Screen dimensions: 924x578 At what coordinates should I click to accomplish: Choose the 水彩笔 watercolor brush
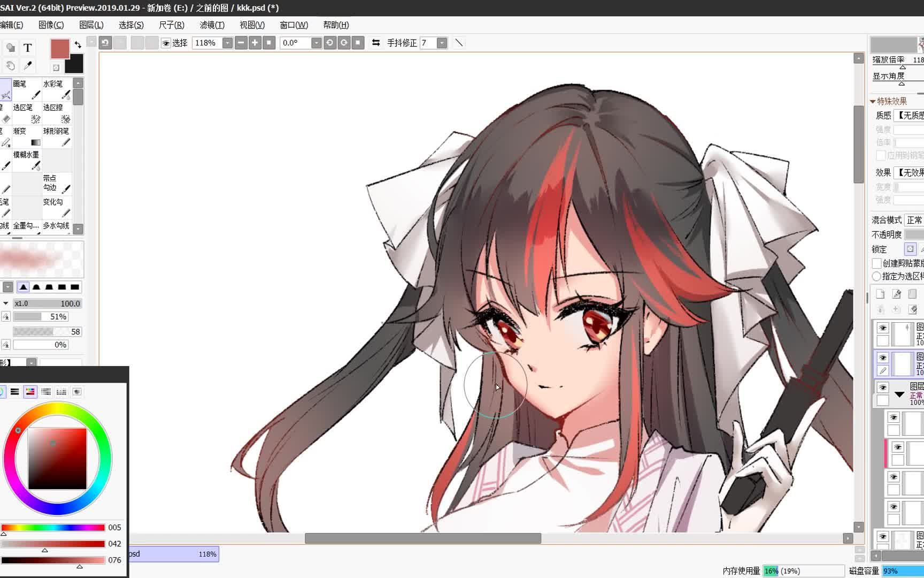coord(57,89)
